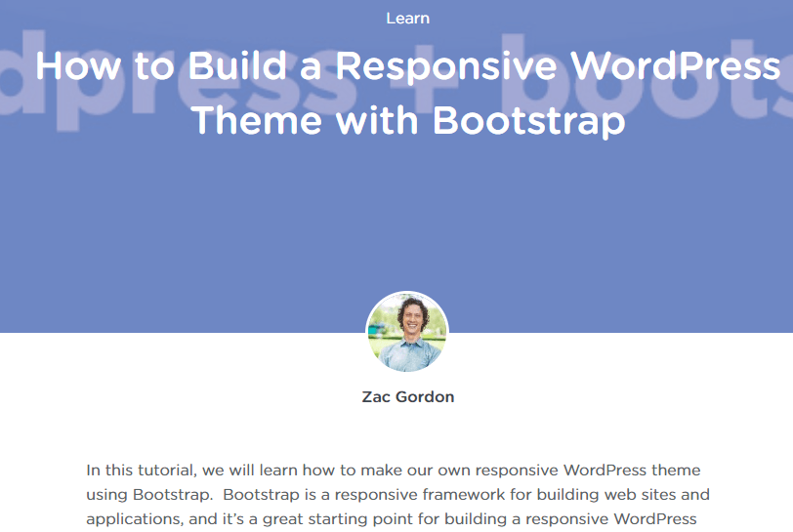Click the word "Responsive" in the headline
The image size is (793, 532).
click(448, 66)
